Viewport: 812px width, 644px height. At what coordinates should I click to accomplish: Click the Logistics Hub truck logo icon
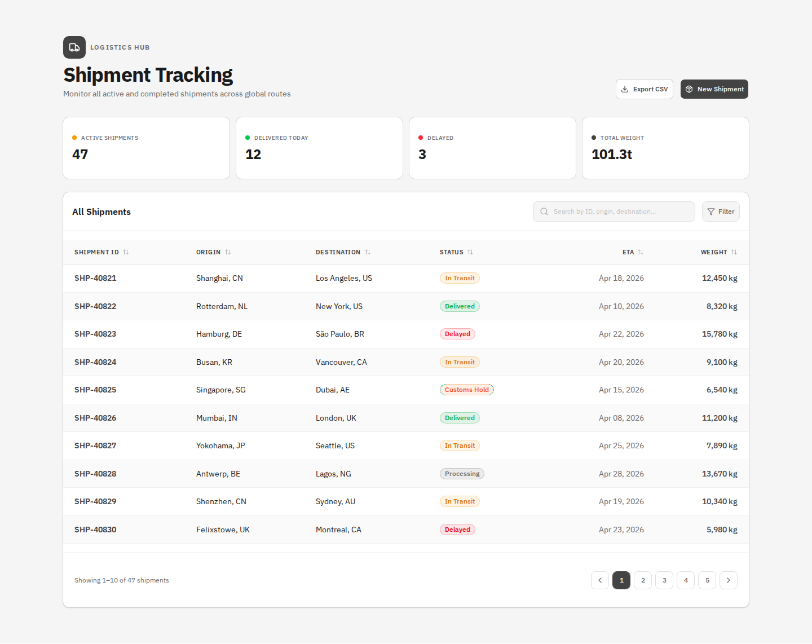click(74, 47)
